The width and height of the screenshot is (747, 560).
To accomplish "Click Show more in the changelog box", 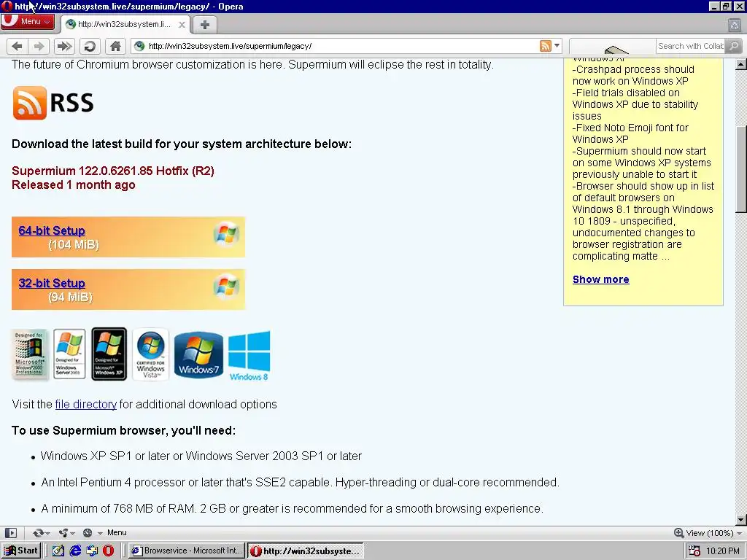I will [x=601, y=279].
